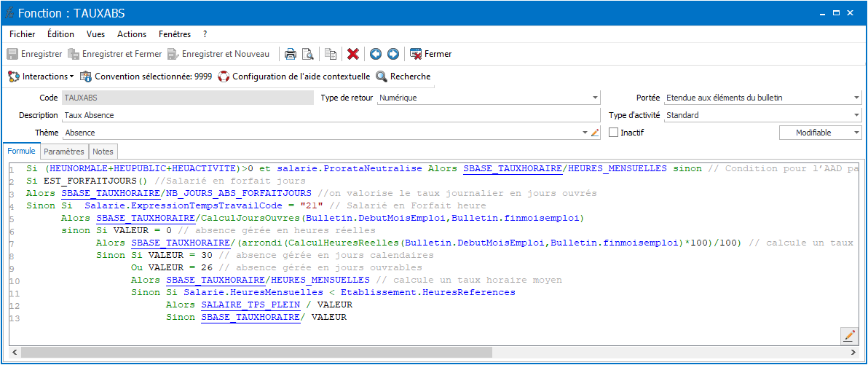Screen dimensions: 868x365
Task: Open the Édition menu
Action: click(61, 34)
